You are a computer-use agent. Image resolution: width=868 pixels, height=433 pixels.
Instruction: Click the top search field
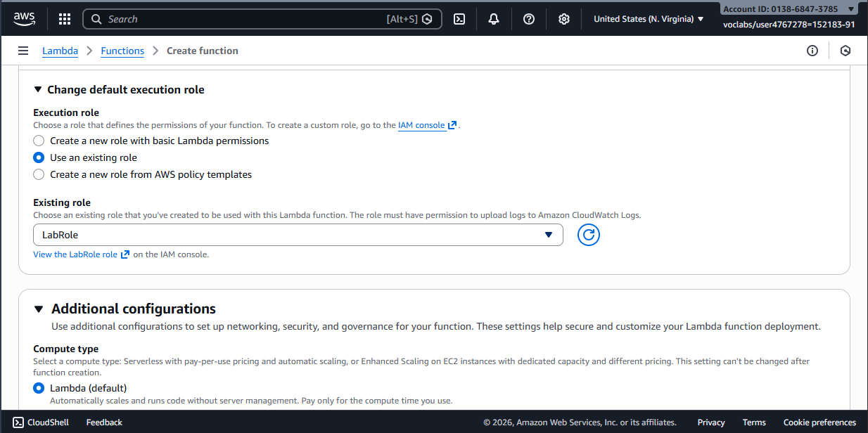click(x=262, y=19)
